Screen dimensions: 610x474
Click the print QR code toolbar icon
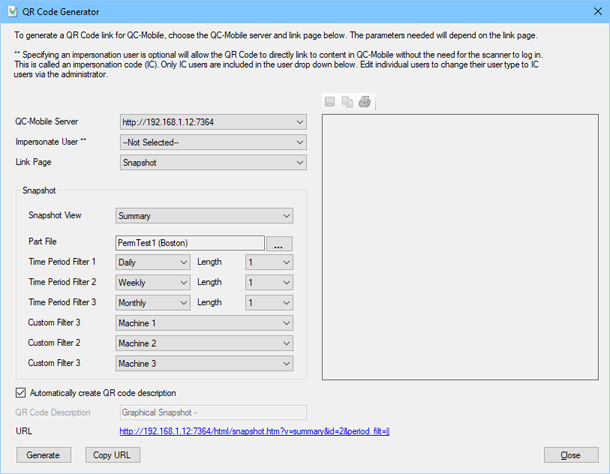pos(365,102)
